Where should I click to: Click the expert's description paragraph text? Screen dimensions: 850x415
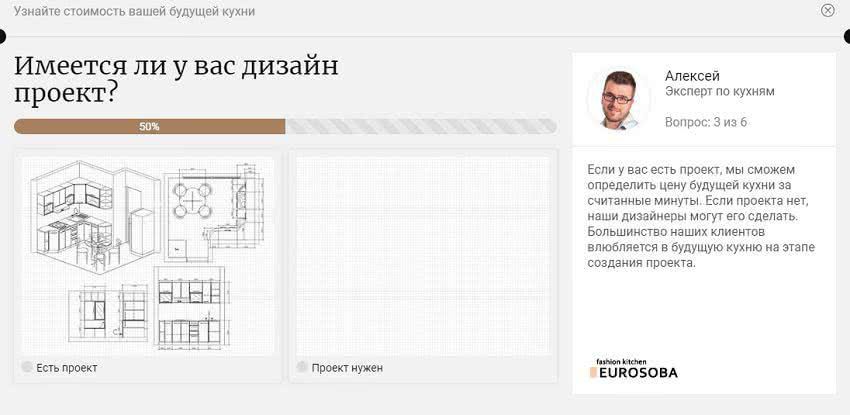tap(693, 216)
